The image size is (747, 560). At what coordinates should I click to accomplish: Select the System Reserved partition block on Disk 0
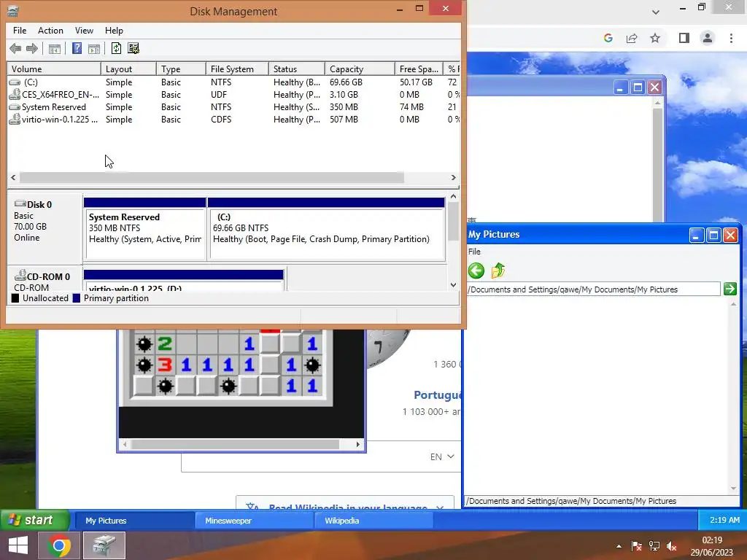145,228
